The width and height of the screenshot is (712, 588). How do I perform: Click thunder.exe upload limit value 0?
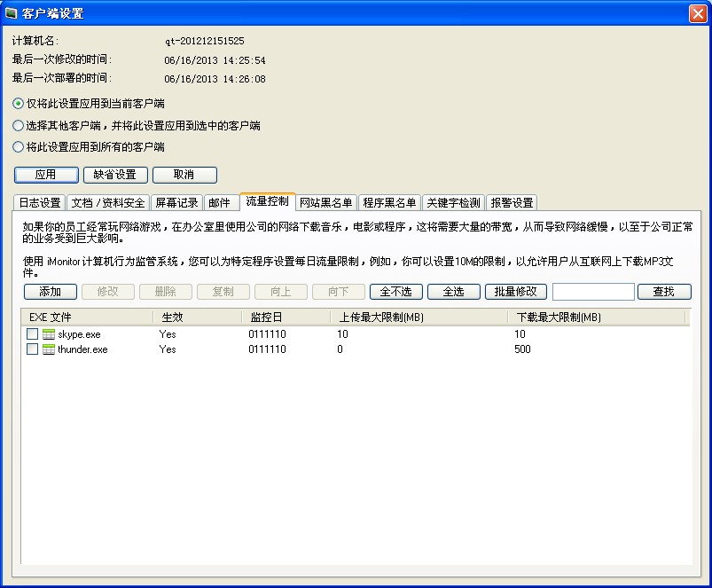point(340,349)
